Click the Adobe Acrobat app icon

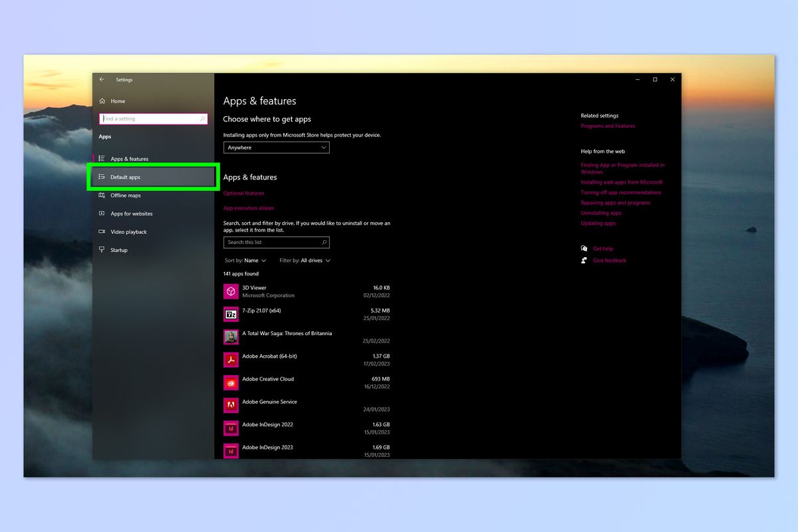pyautogui.click(x=231, y=359)
